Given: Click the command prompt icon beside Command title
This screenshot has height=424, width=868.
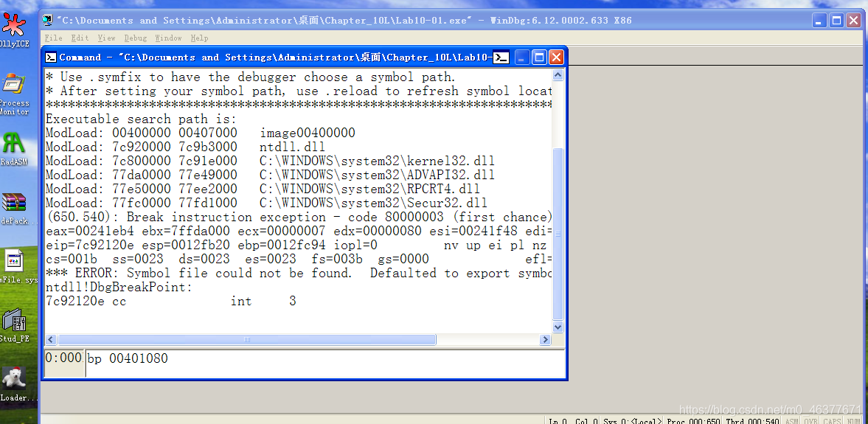Looking at the screenshot, I should (501, 57).
